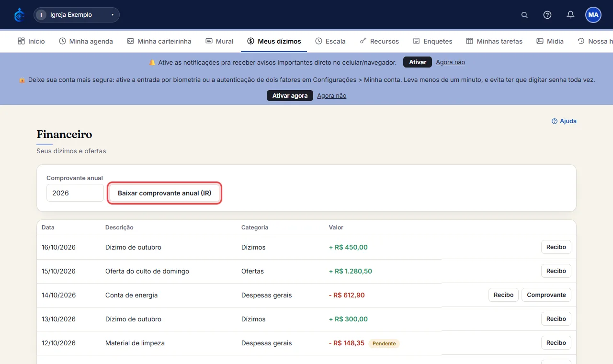Image resolution: width=613 pixels, height=364 pixels.
Task: Select the Meus dízimos tab
Action: (274, 41)
